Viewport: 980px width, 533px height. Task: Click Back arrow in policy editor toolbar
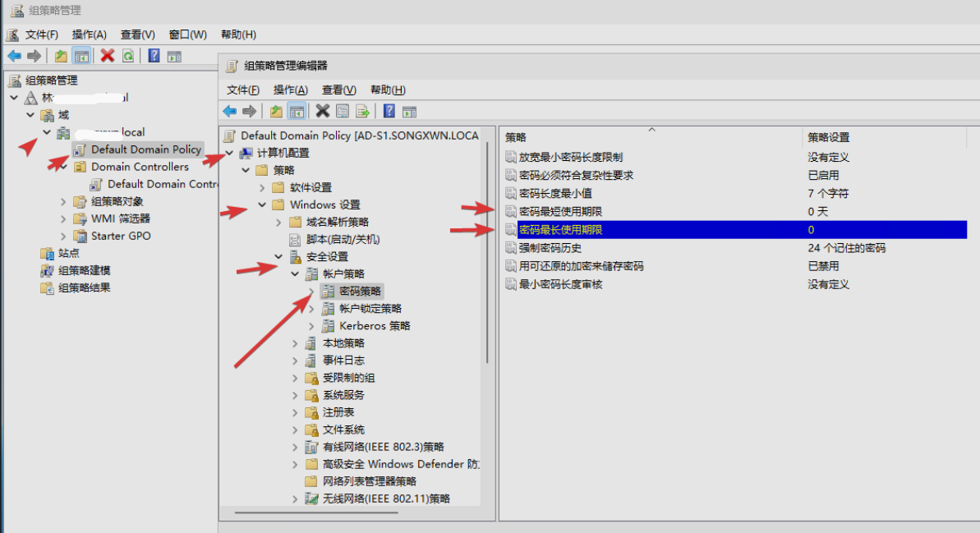coord(229,111)
